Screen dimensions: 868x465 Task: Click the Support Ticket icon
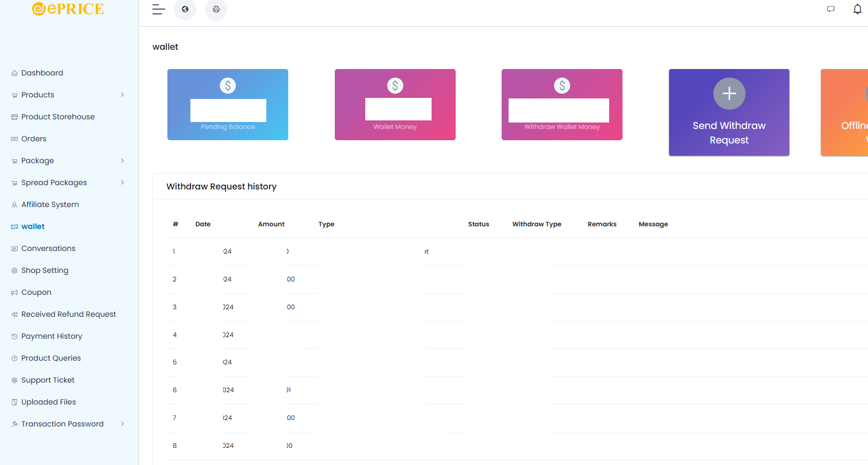[14, 380]
